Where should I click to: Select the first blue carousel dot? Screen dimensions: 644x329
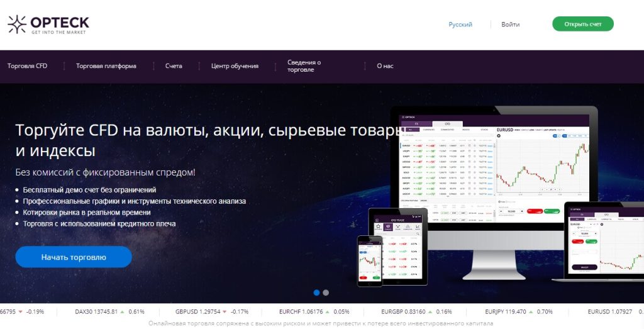coord(316,293)
